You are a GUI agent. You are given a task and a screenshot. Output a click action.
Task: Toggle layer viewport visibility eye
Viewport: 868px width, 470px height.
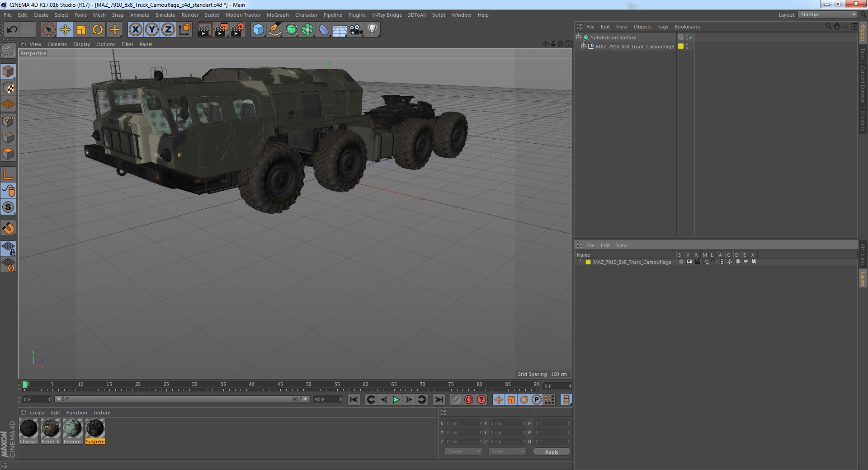689,262
